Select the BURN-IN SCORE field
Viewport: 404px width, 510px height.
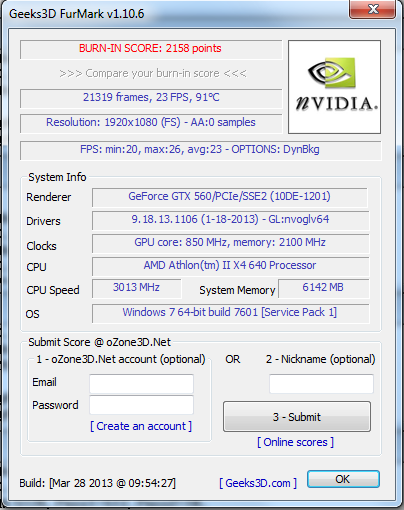pos(151,49)
